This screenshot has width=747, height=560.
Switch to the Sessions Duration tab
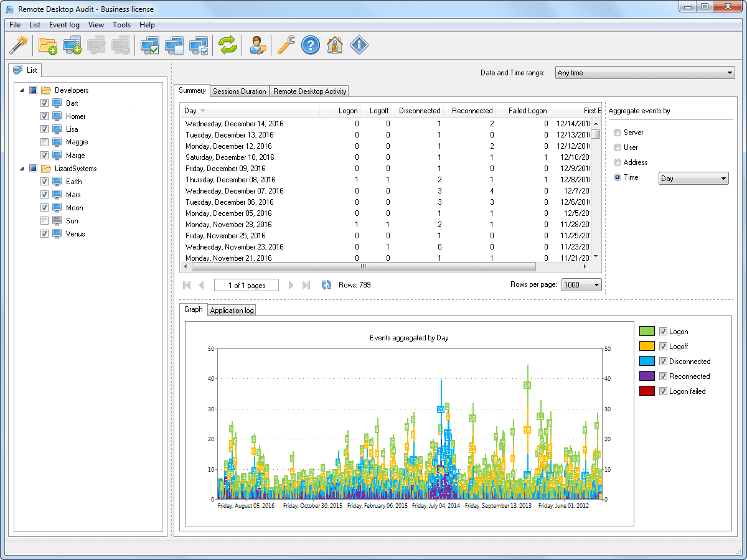[239, 91]
